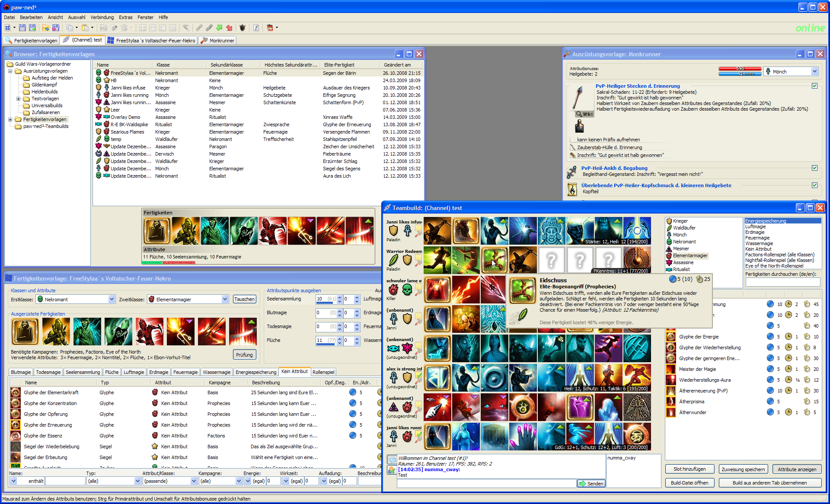Toggle the Überlebende PvP-Heiler-Kopfschmuck checkbox
830x504 pixels.
click(x=814, y=185)
